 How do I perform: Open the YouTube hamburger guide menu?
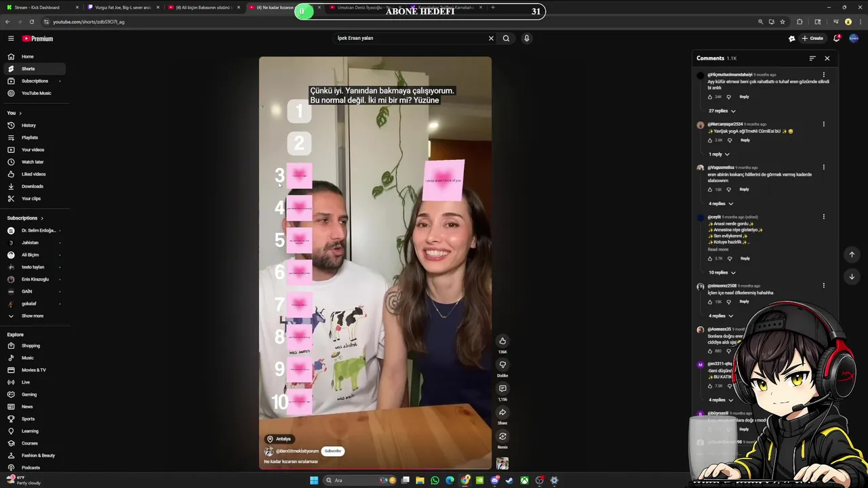11,39
